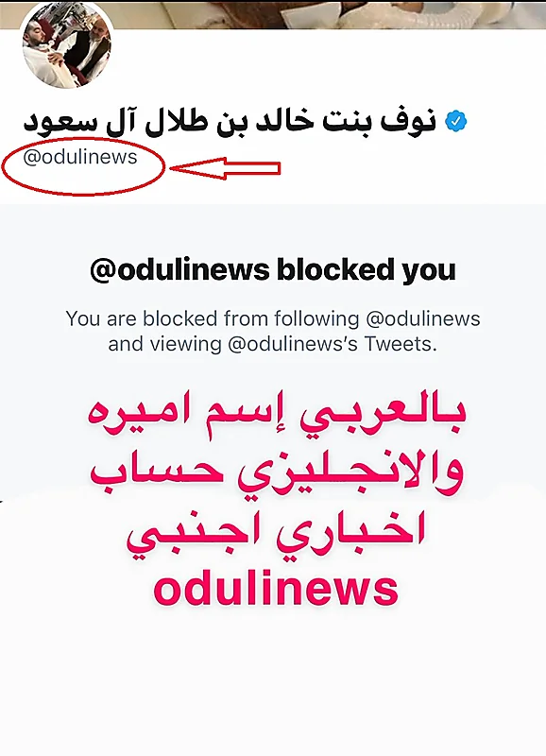The width and height of the screenshot is (546, 756).
Task: Click the pink Arabic line "اخباري اجنبي"
Action: (275, 534)
